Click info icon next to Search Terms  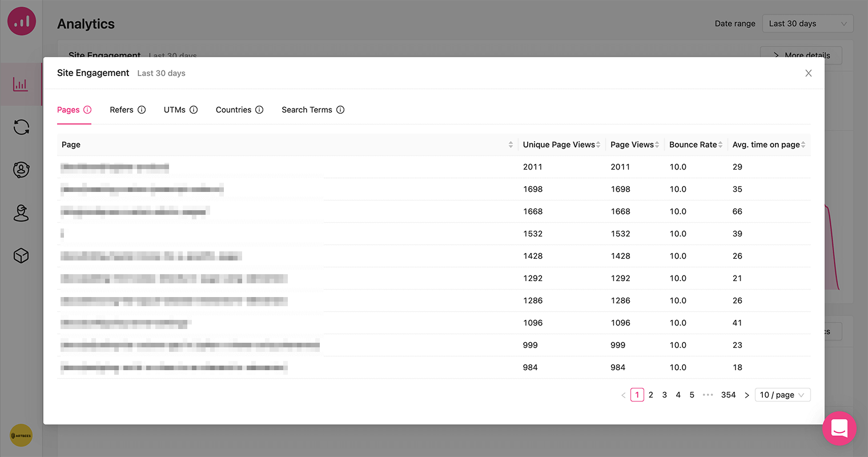[x=340, y=110]
